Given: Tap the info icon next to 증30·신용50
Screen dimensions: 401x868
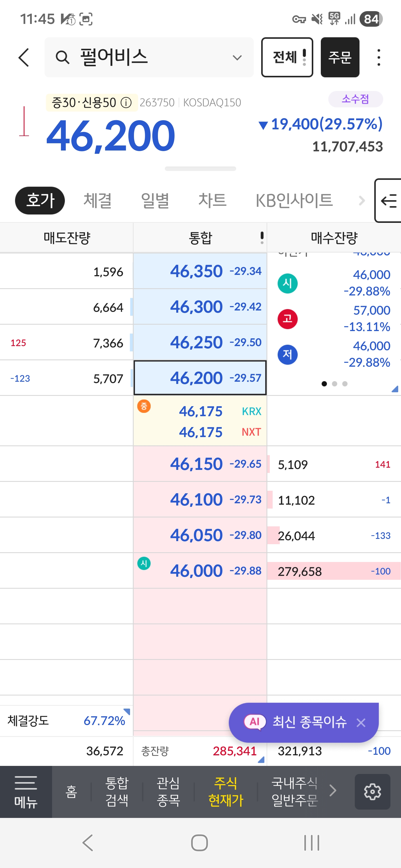Looking at the screenshot, I should (x=126, y=102).
